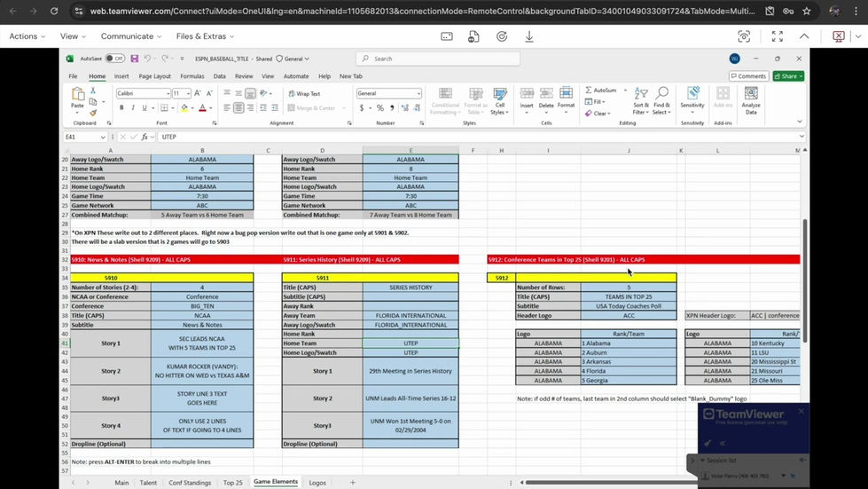Click the Decrease Decimal icon
The width and height of the screenshot is (868, 489).
click(x=417, y=108)
